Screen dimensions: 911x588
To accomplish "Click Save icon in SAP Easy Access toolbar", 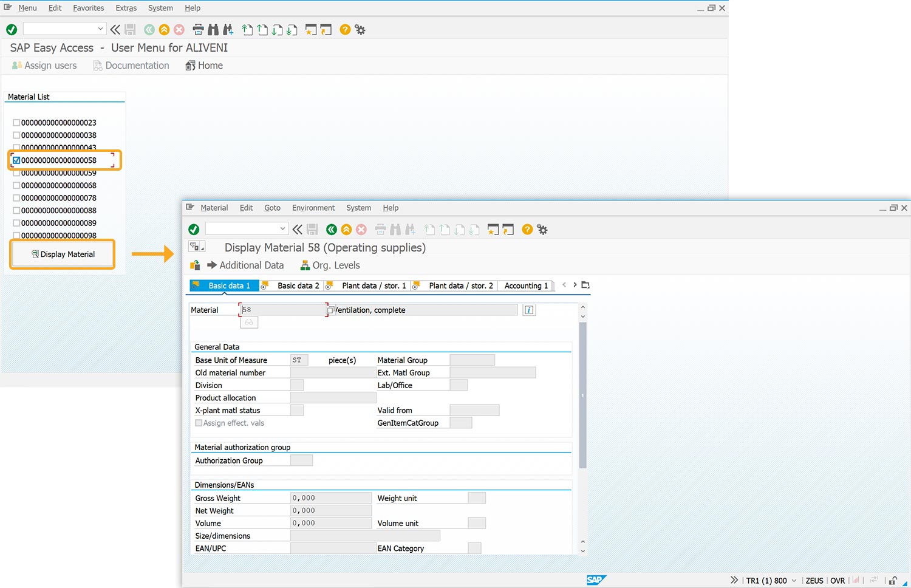I will pos(130,29).
